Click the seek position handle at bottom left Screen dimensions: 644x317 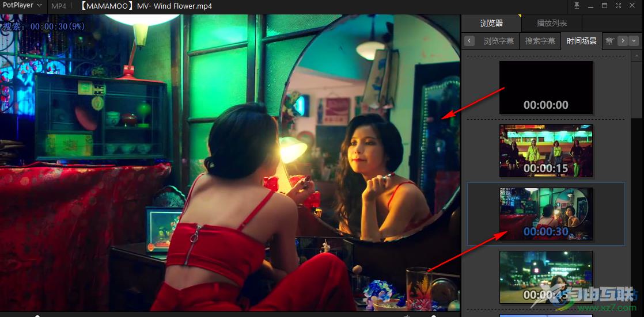[37, 315]
